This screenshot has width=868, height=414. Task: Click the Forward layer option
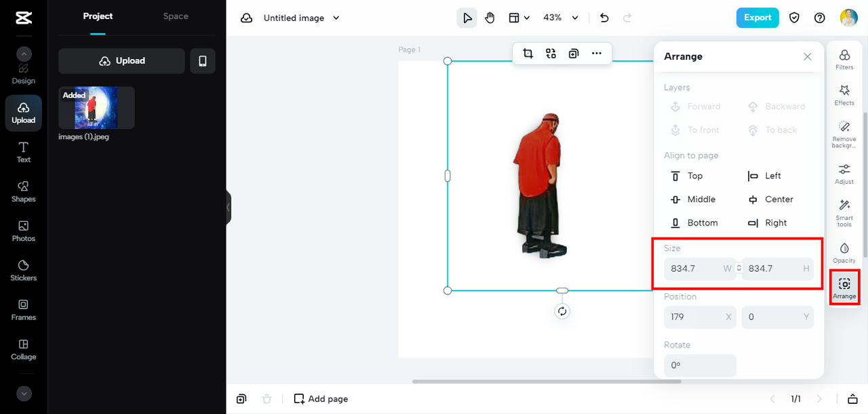tap(695, 107)
